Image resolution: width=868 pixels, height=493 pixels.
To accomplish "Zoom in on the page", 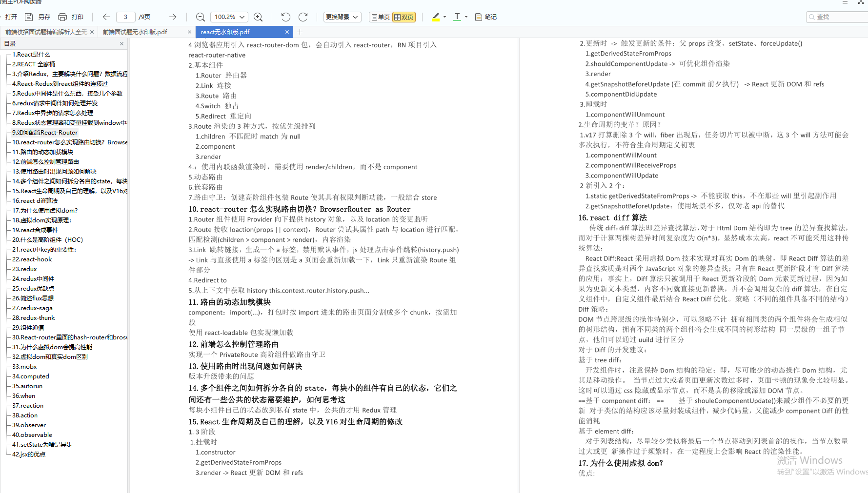I will [x=258, y=17].
